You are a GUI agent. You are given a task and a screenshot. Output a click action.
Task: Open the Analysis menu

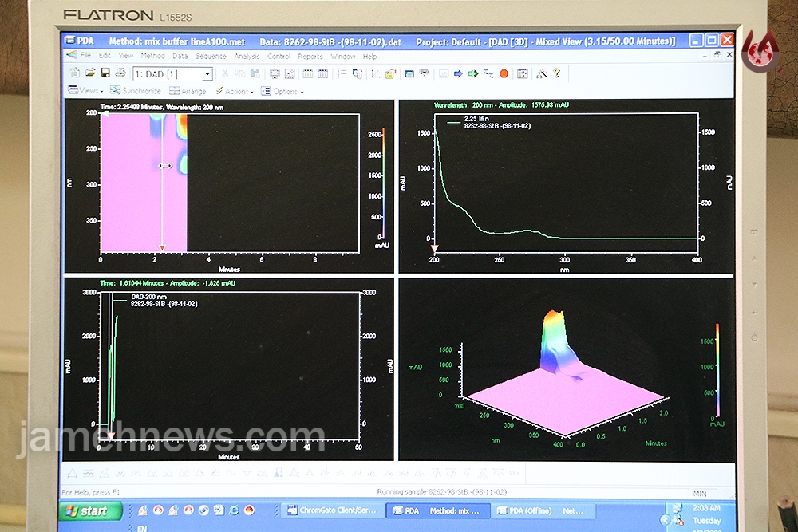pyautogui.click(x=247, y=57)
